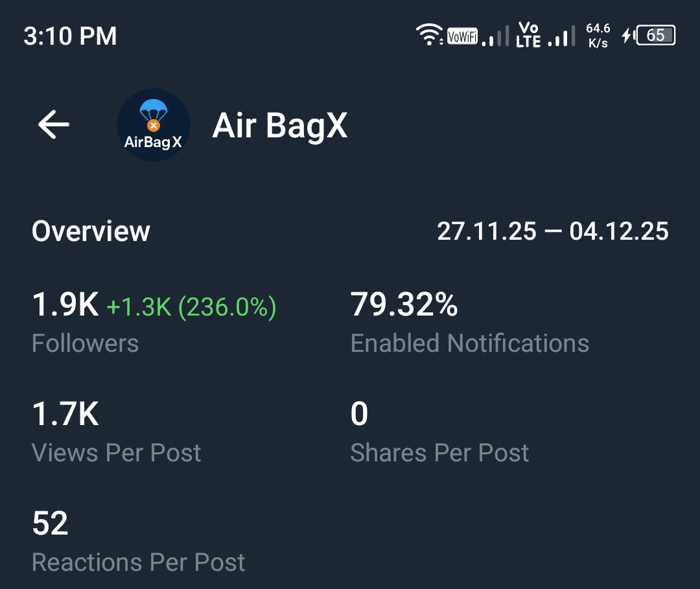Screen dimensions: 700x589
Task: Open the Followers growth details
Action: coord(85,343)
